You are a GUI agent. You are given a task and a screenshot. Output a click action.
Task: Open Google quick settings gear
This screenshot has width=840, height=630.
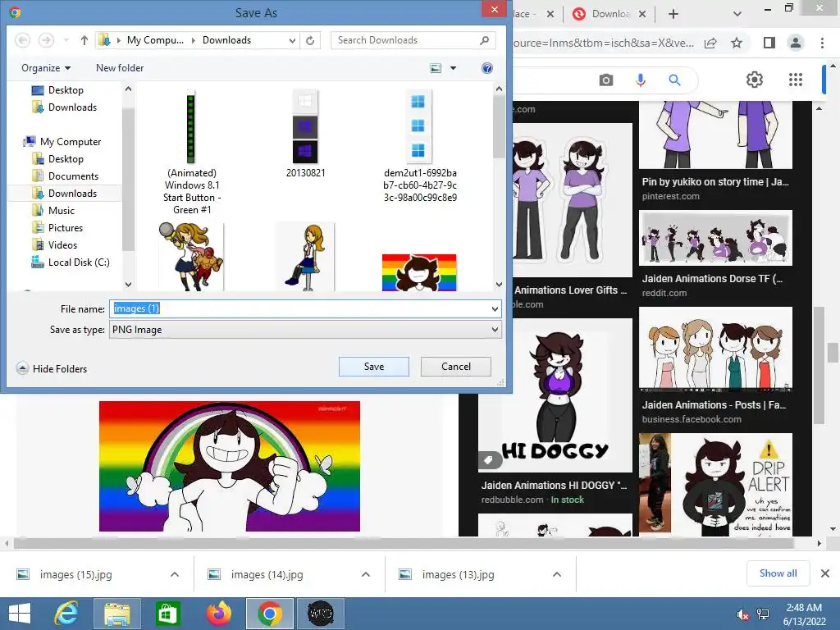755,80
